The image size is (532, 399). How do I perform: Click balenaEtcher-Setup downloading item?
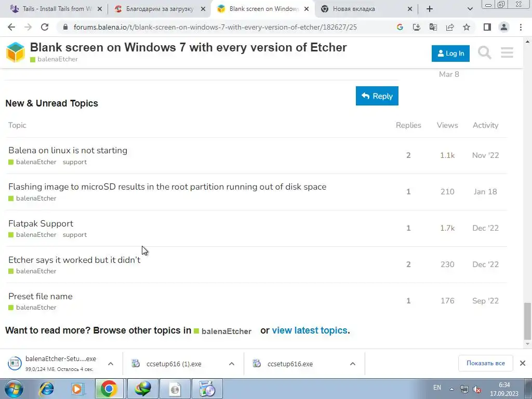click(x=52, y=364)
